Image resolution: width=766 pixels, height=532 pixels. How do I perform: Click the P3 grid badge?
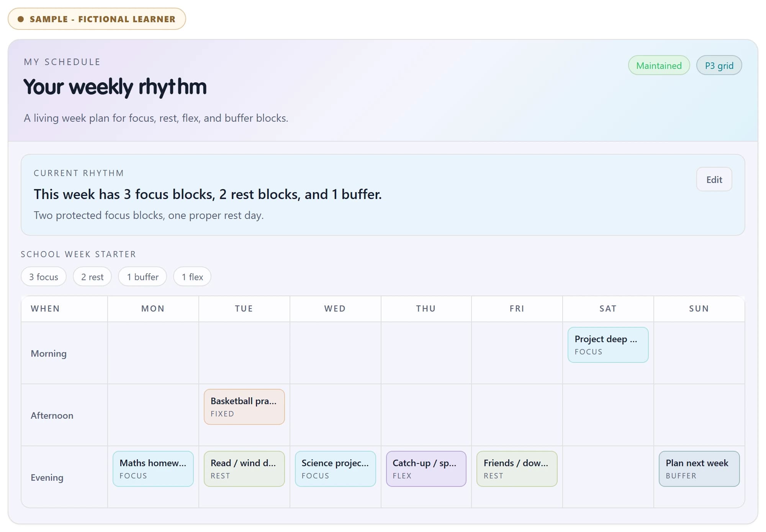[x=719, y=65]
